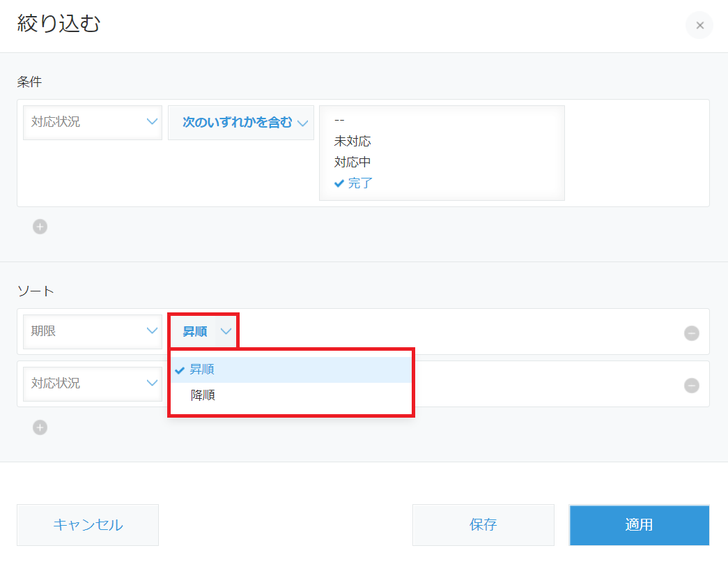Select the -- option in the status list
Viewport: 728px width, 562px height.
pos(339,120)
